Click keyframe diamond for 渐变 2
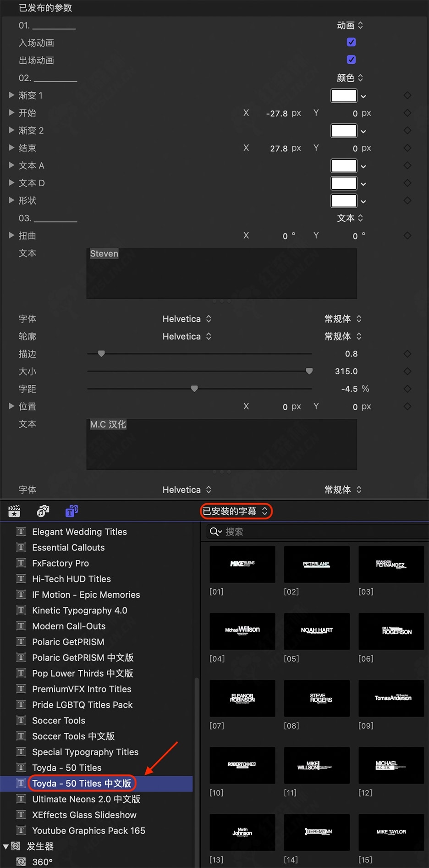This screenshot has width=429, height=868. [407, 130]
